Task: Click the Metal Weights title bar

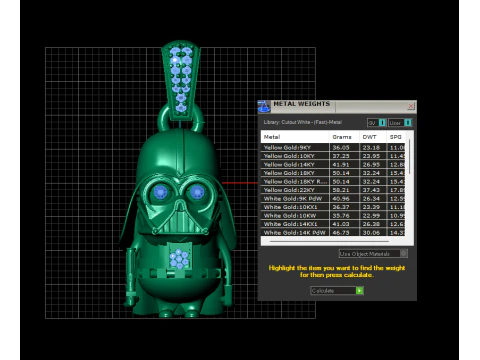Action: [x=337, y=106]
